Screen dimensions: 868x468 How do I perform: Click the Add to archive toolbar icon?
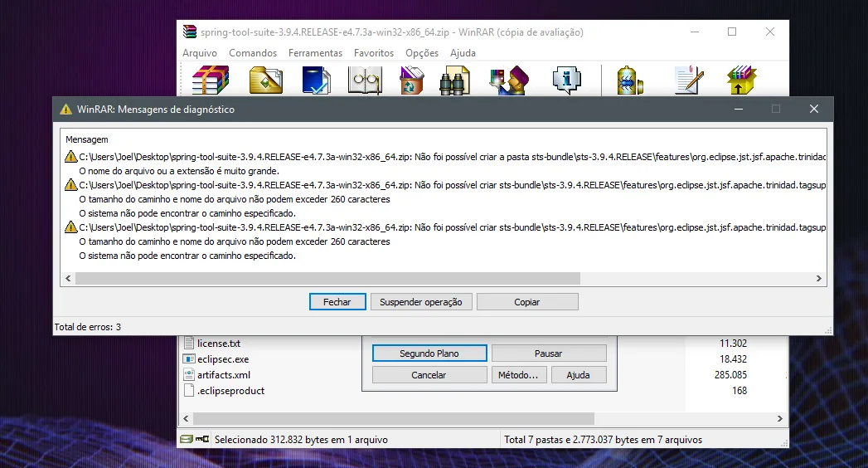pos(211,80)
